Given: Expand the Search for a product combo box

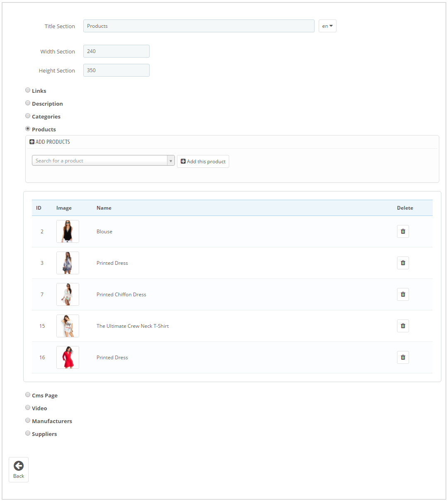Looking at the screenshot, I should [x=103, y=160].
